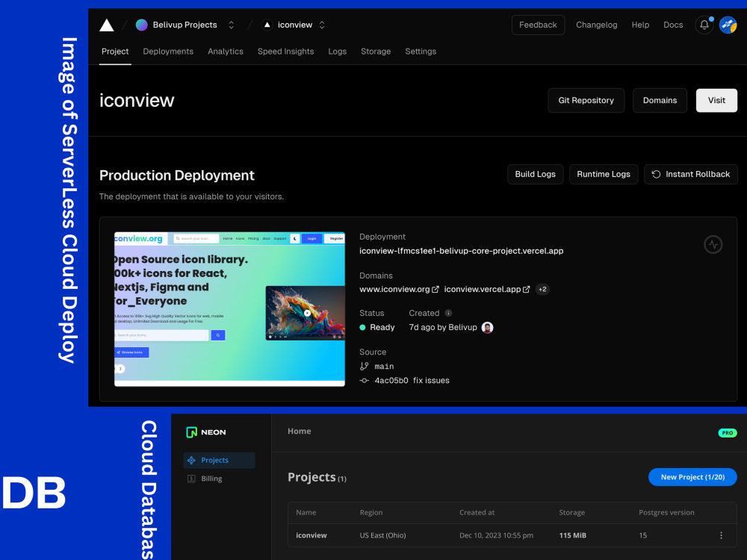747x560 pixels.
Task: Switch to the Speed Insights tab
Action: click(x=286, y=52)
